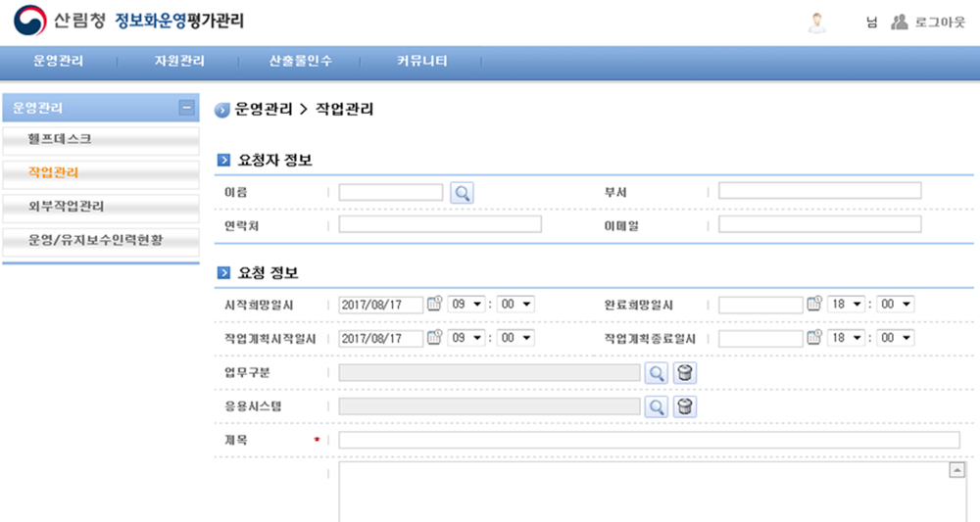The image size is (980, 522).
Task: Open calendar picker for 작업계획시작일시
Action: point(434,338)
